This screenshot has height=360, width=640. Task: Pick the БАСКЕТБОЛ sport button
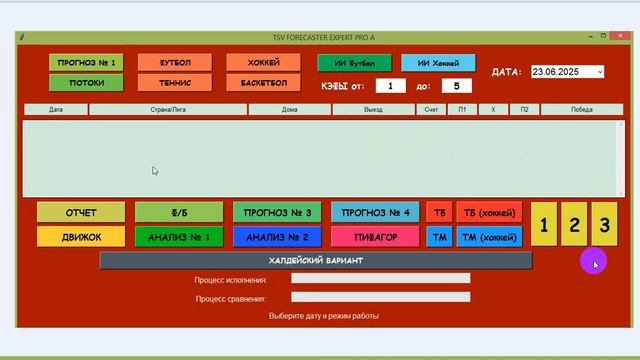[263, 83]
